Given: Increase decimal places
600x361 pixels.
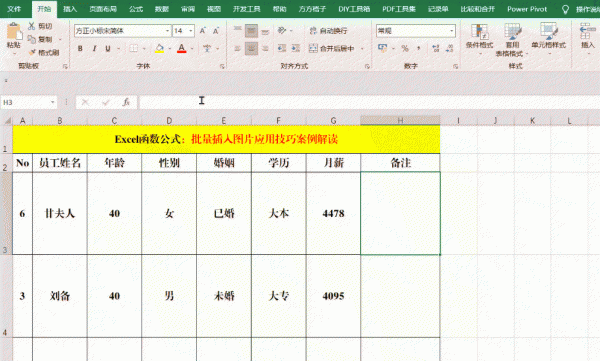Looking at the screenshot, I should [x=435, y=48].
